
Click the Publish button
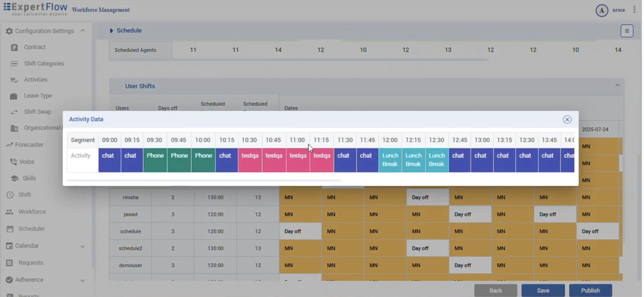point(590,290)
